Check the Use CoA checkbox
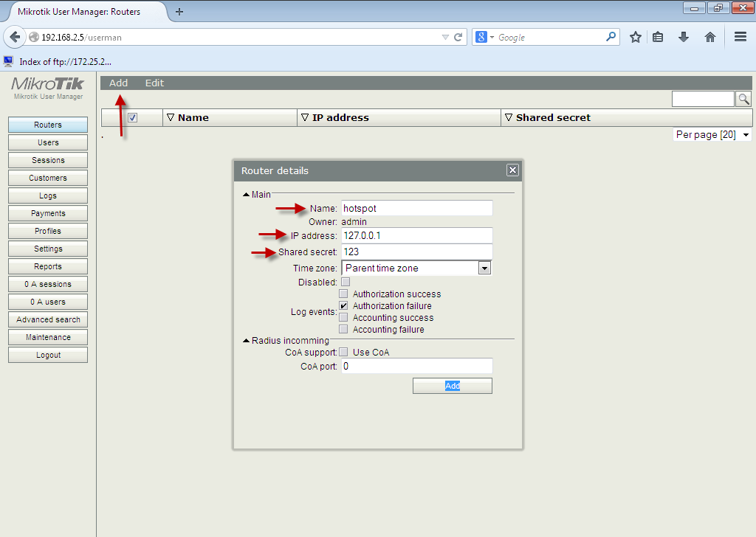This screenshot has width=756, height=537. pyautogui.click(x=343, y=352)
